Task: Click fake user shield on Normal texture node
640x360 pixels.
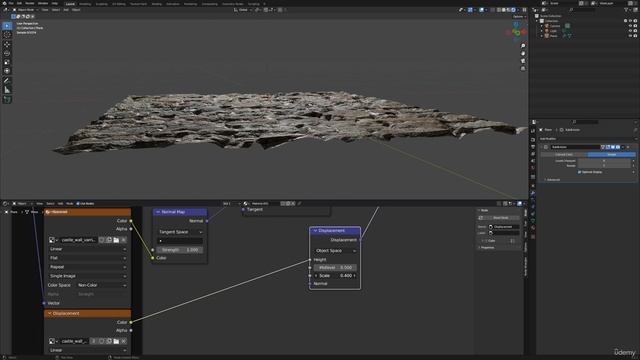Action: (x=102, y=240)
